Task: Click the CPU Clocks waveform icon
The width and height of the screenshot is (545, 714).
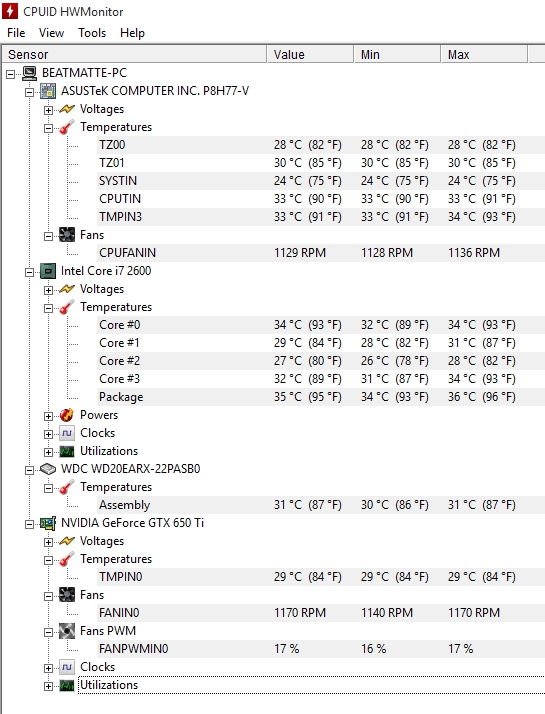Action: coord(67,433)
